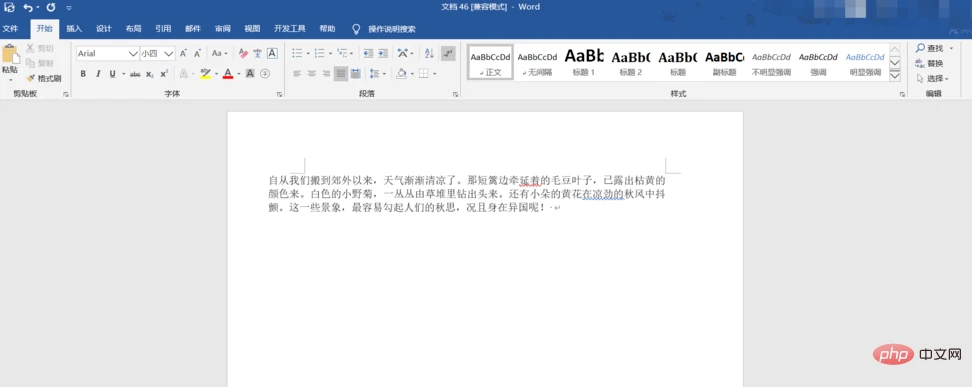
Task: Open the Select (选择) dropdown
Action: coord(932,79)
